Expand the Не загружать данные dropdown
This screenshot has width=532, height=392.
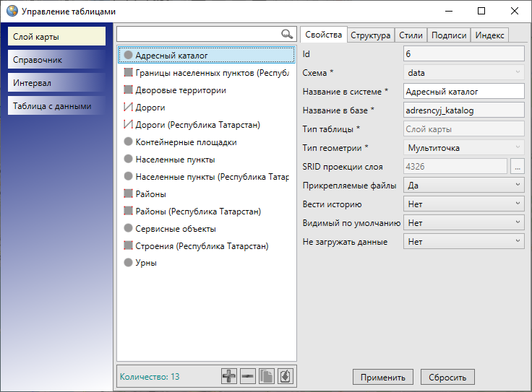pos(463,242)
